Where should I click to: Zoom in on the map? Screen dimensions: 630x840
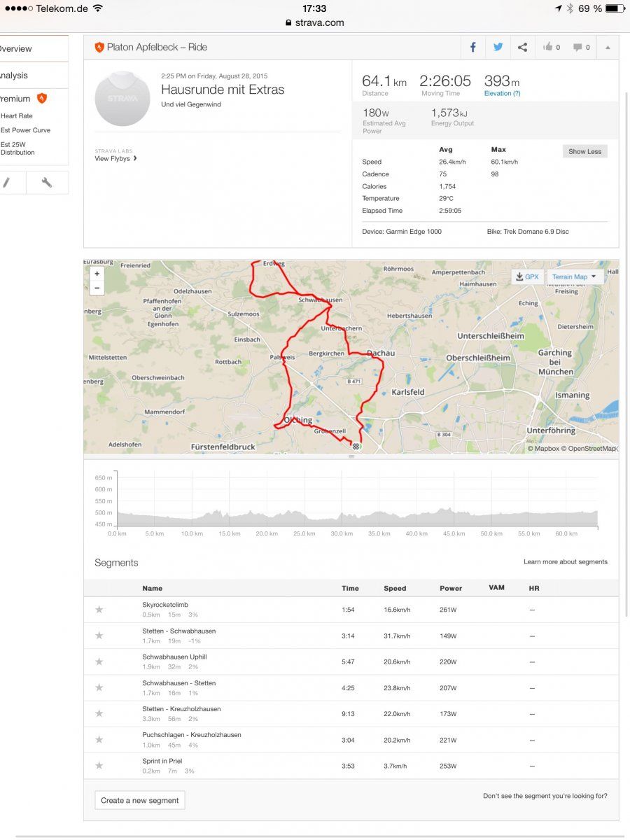[x=97, y=274]
